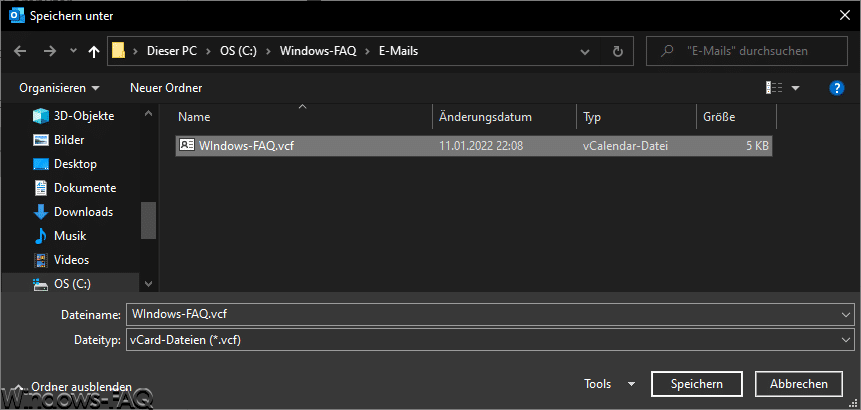Open help with the question mark icon
Viewport: 861px width, 410px height.
click(836, 88)
